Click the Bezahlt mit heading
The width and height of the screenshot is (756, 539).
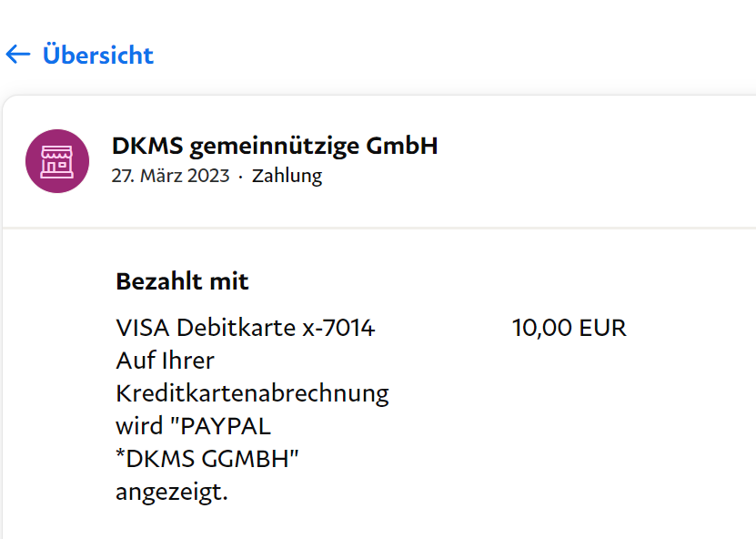coord(182,281)
